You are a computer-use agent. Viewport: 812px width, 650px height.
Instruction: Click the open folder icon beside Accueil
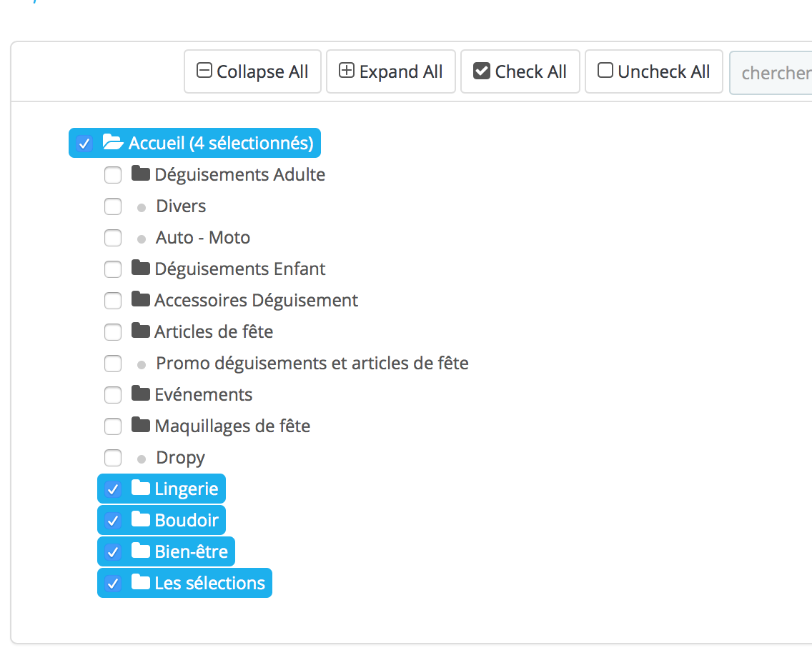[113, 142]
